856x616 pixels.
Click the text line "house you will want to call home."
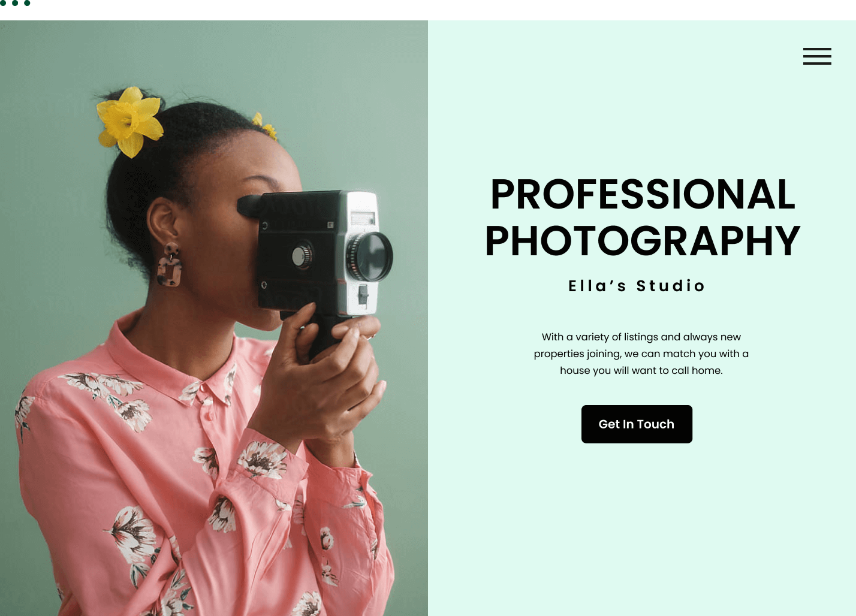(641, 370)
